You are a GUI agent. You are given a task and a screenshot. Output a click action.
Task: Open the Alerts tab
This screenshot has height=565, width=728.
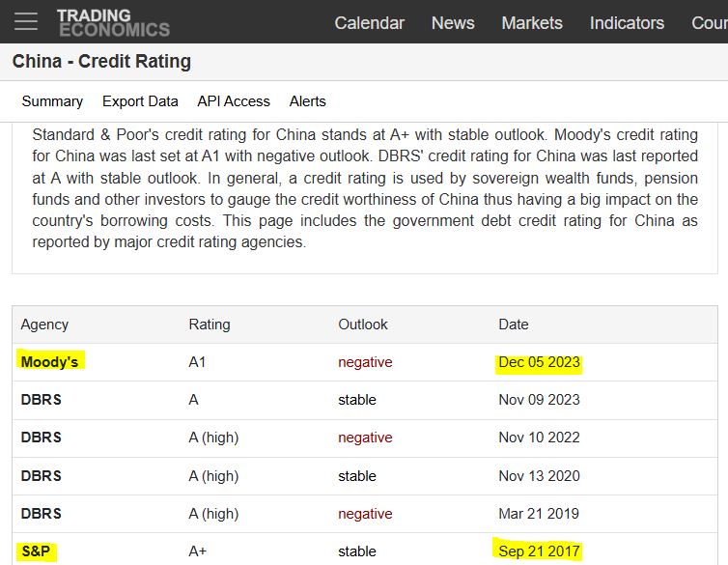coord(307,101)
